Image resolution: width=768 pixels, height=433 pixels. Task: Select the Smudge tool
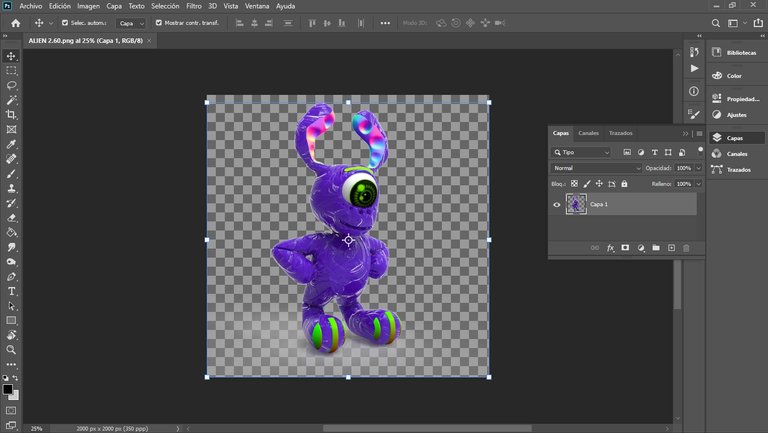pos(11,247)
